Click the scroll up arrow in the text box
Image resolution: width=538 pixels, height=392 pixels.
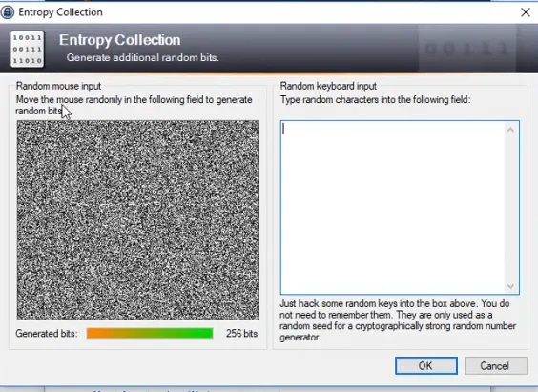coord(510,130)
